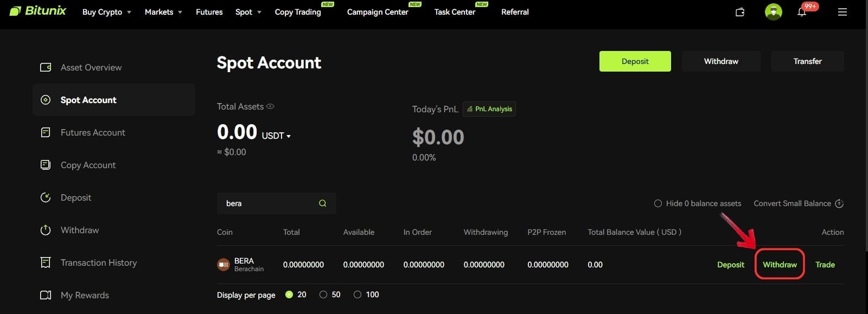This screenshot has height=314, width=868.
Task: Click the Bitunix logo
Action: [38, 11]
